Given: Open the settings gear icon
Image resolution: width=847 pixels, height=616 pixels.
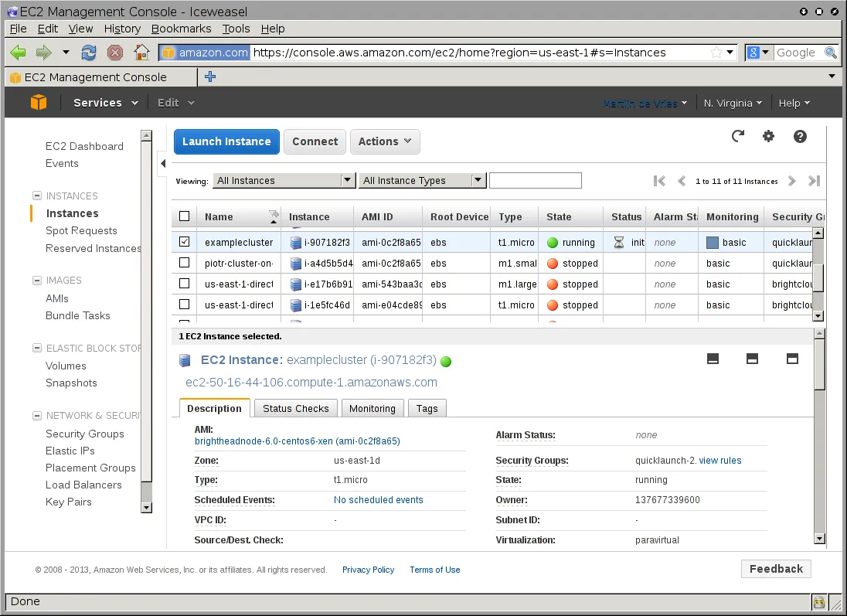Looking at the screenshot, I should [768, 136].
